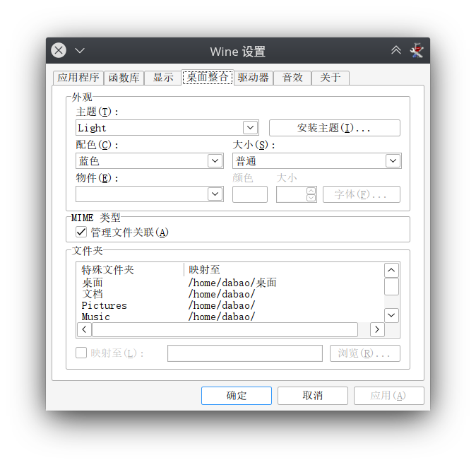Click the /home/dabao/桌面 path
476x465 pixels.
click(x=232, y=283)
